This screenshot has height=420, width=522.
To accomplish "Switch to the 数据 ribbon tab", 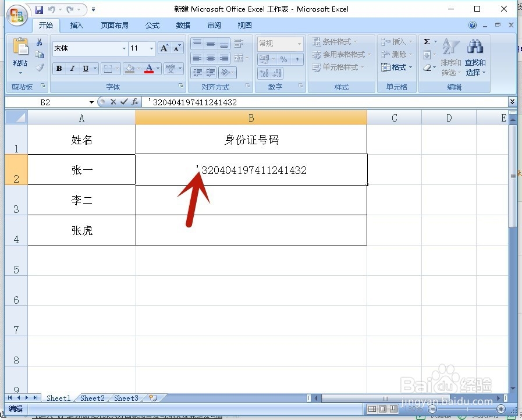I will coord(183,25).
